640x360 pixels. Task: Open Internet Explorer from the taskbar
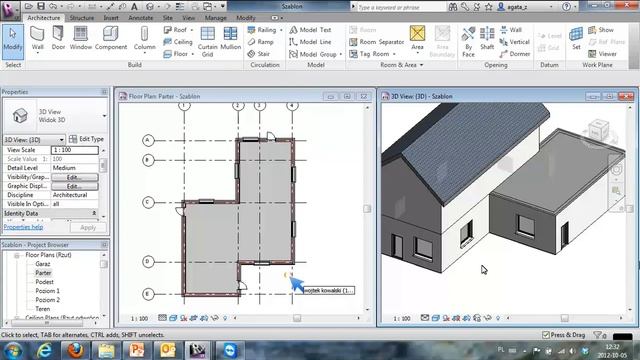click(x=44, y=351)
